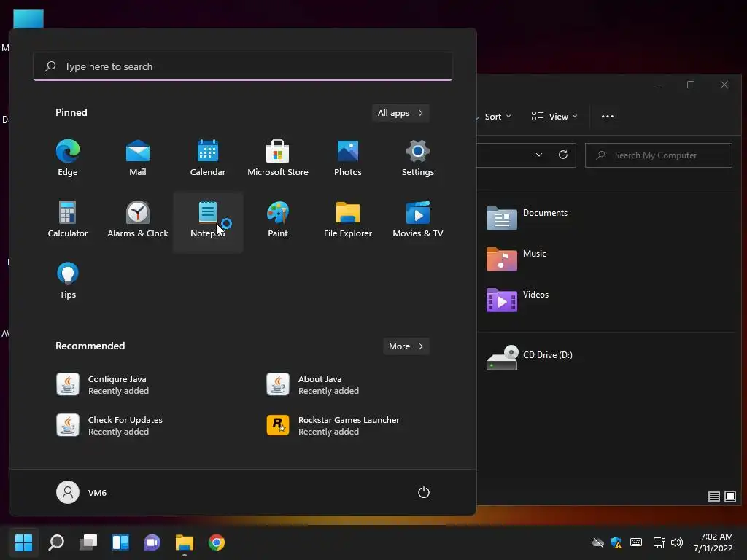The width and height of the screenshot is (747, 560).
Task: Click the Windows Start button on taskbar
Action: click(23, 542)
